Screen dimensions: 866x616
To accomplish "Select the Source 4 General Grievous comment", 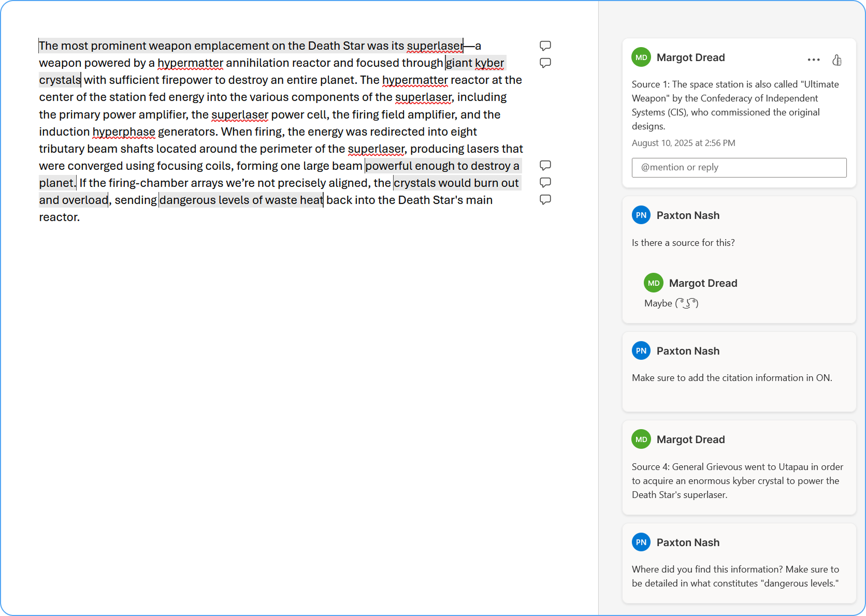I will click(x=738, y=481).
